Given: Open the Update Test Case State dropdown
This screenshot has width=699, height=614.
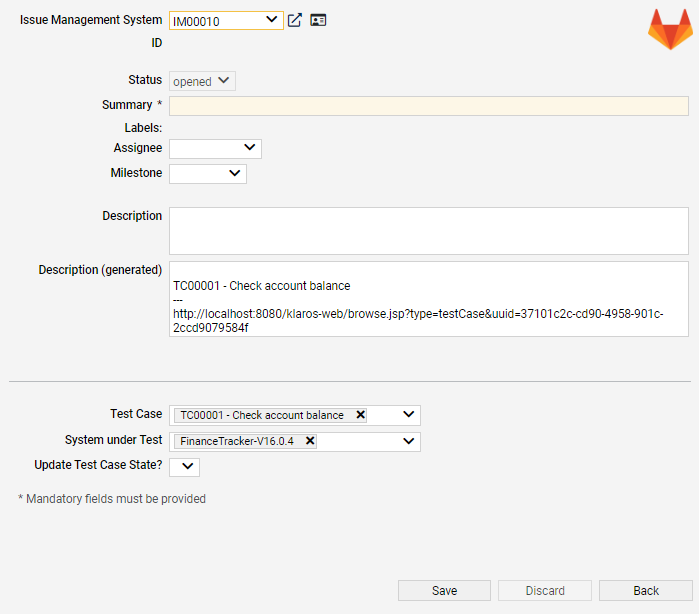Looking at the screenshot, I should click(x=184, y=467).
